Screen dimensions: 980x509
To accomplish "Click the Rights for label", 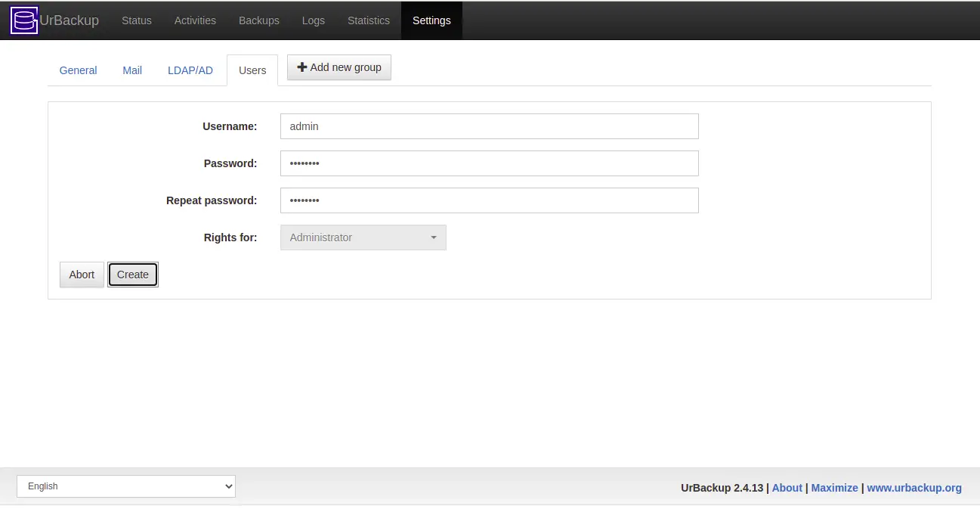I will click(x=230, y=237).
